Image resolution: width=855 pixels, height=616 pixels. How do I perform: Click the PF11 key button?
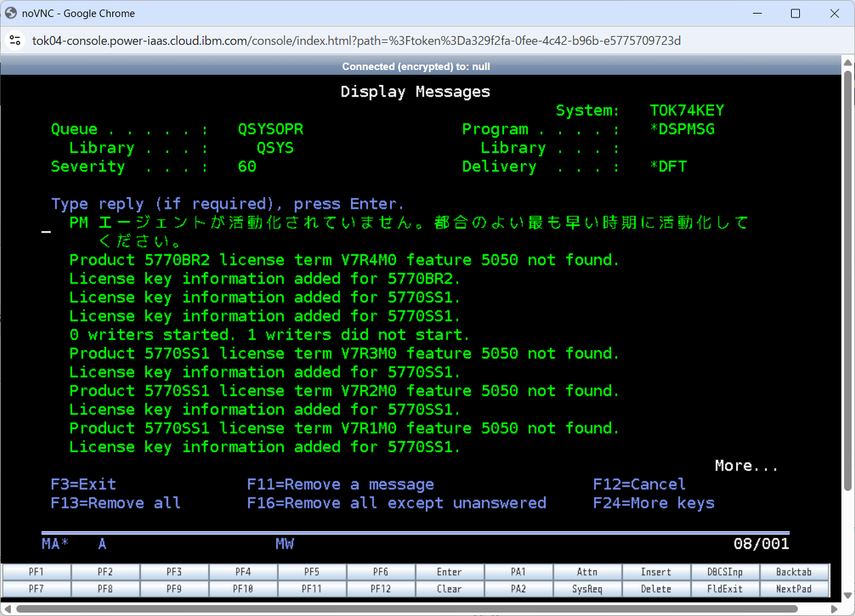coord(312,589)
